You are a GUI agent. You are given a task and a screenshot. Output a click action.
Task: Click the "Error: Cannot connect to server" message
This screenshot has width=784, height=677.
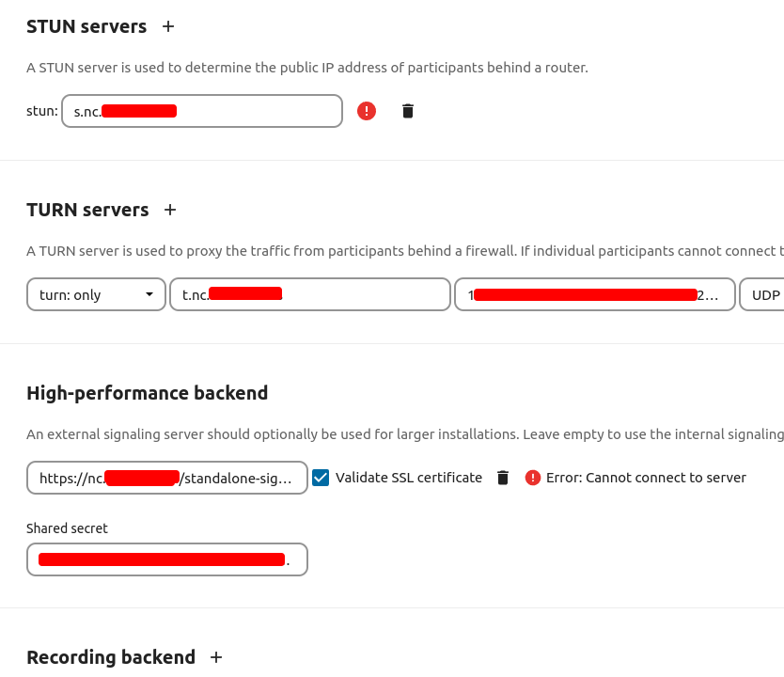[x=647, y=477]
